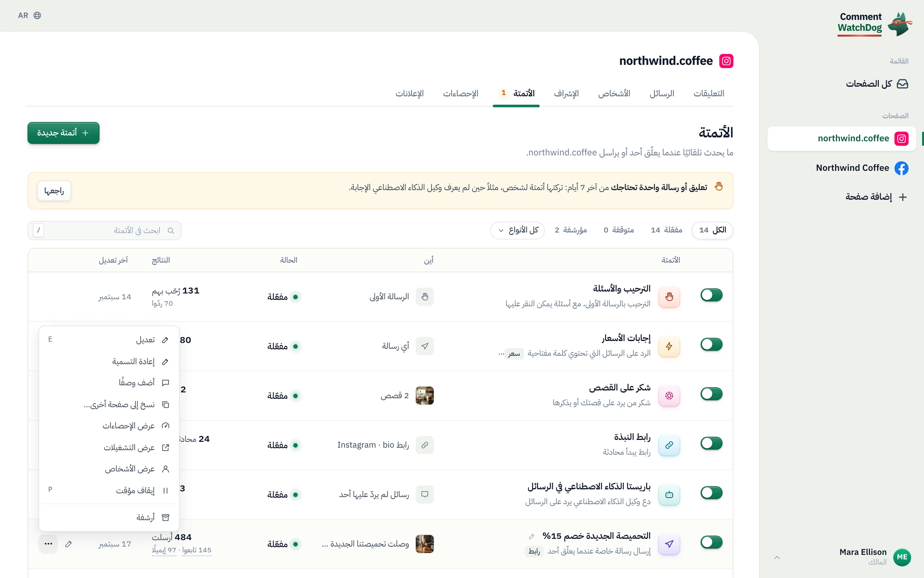Viewport: 924px width, 578px height.
Task: Toggle the إجابات الأسعار automation switch
Action: (711, 344)
